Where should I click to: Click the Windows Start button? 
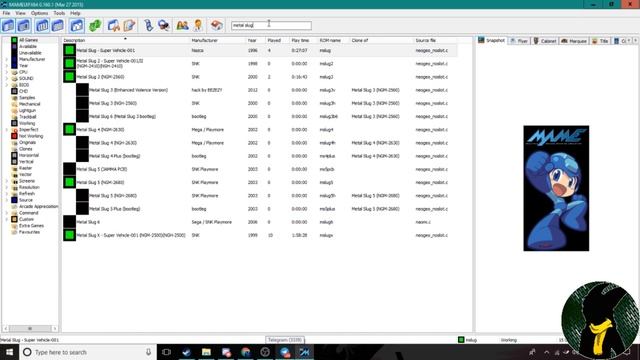coord(9,352)
